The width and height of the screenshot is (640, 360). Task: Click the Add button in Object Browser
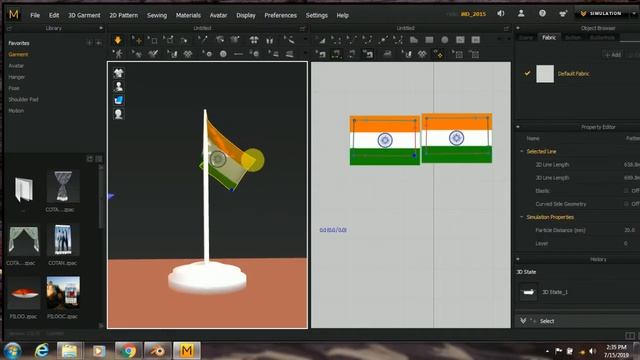[x=613, y=55]
